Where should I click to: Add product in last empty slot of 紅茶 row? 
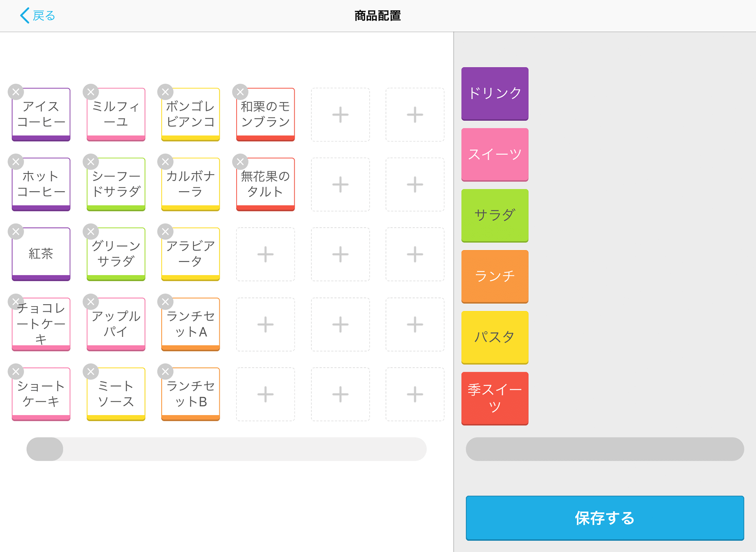pos(415,254)
